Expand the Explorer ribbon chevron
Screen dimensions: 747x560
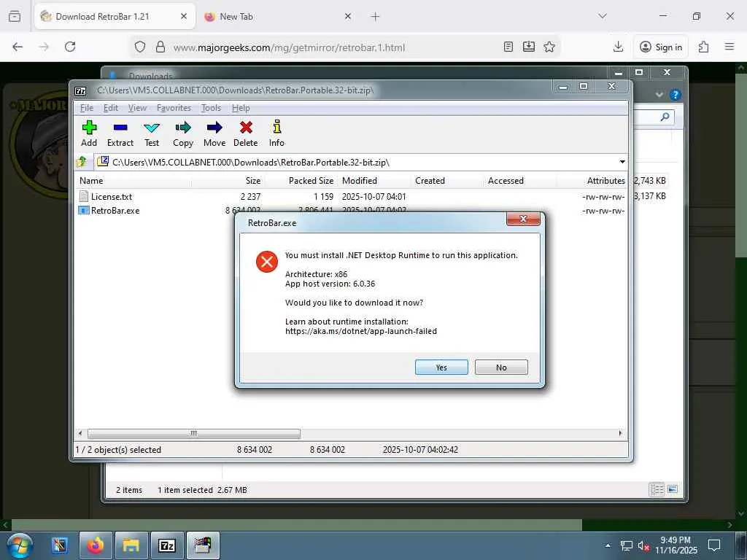pos(659,94)
